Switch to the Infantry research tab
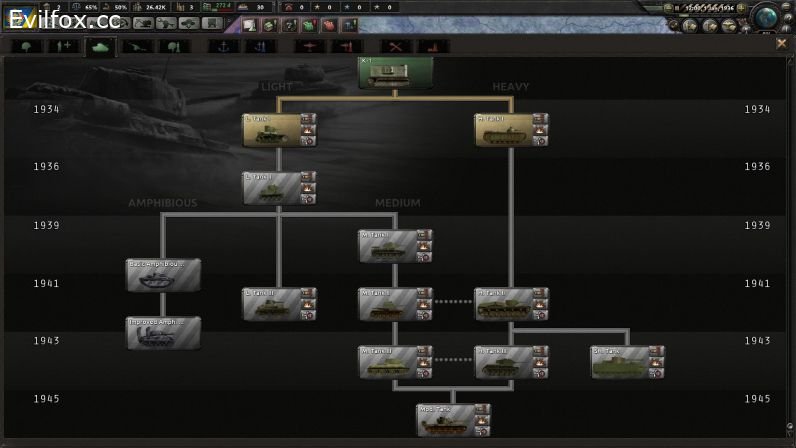Image resolution: width=796 pixels, height=448 pixels. [24, 46]
